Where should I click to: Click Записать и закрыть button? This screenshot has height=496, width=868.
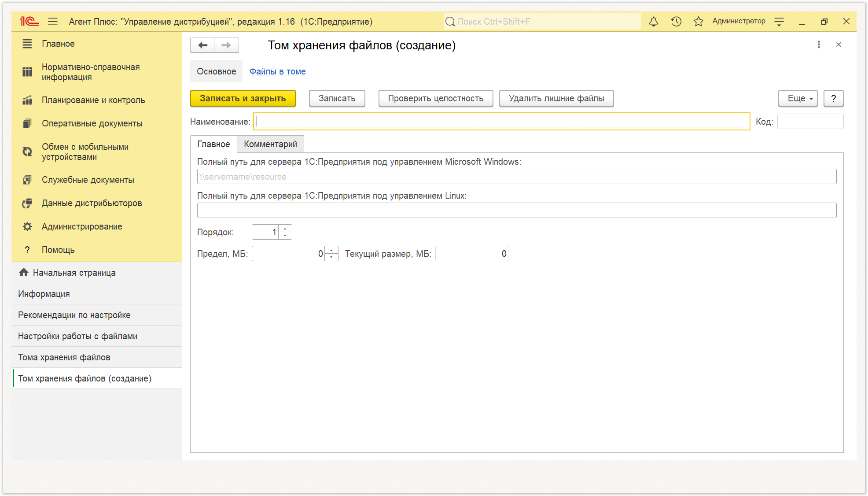click(x=243, y=98)
